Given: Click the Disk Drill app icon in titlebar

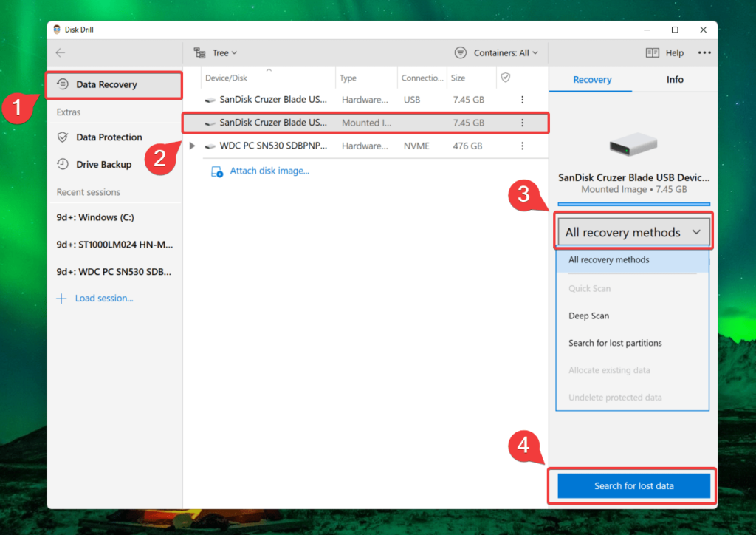Looking at the screenshot, I should 57,29.
